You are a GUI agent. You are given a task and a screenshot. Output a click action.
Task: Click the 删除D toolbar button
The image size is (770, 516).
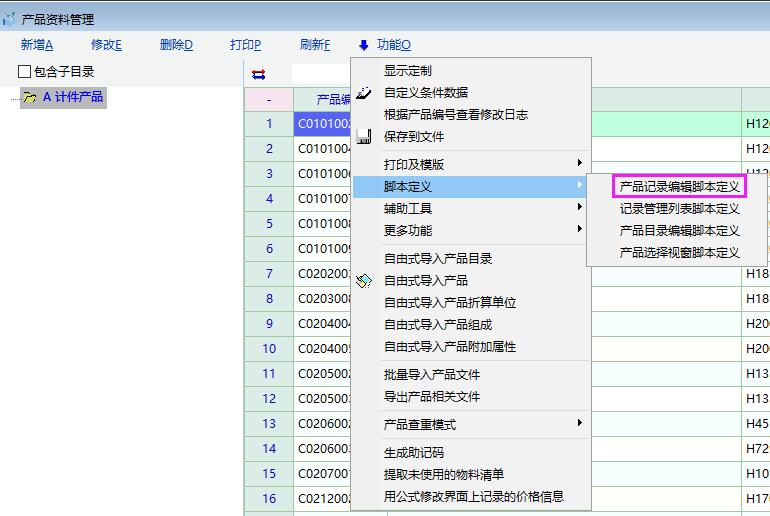tap(176, 45)
